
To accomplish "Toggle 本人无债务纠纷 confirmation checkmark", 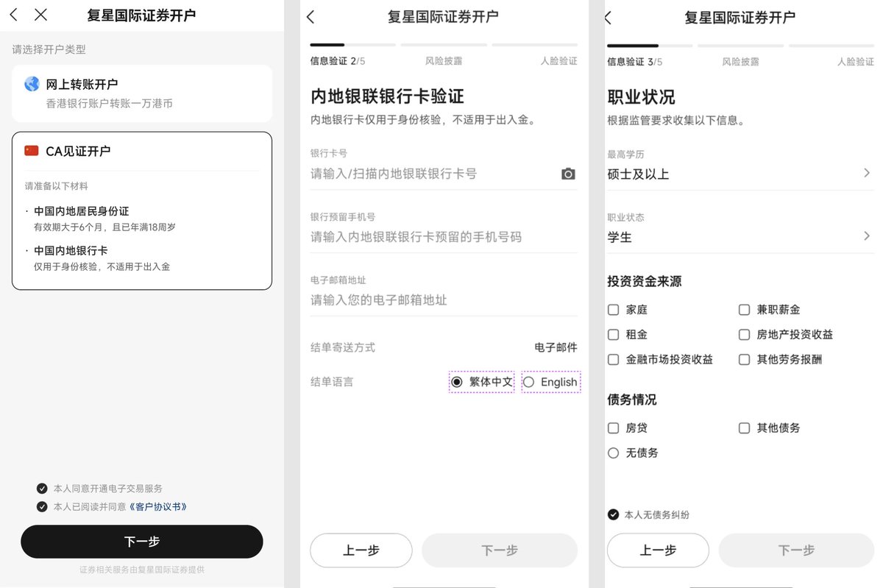I will click(x=613, y=514).
